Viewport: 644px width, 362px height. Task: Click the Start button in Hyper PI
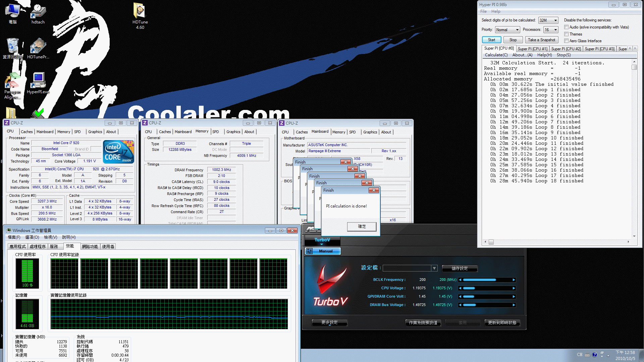click(491, 40)
